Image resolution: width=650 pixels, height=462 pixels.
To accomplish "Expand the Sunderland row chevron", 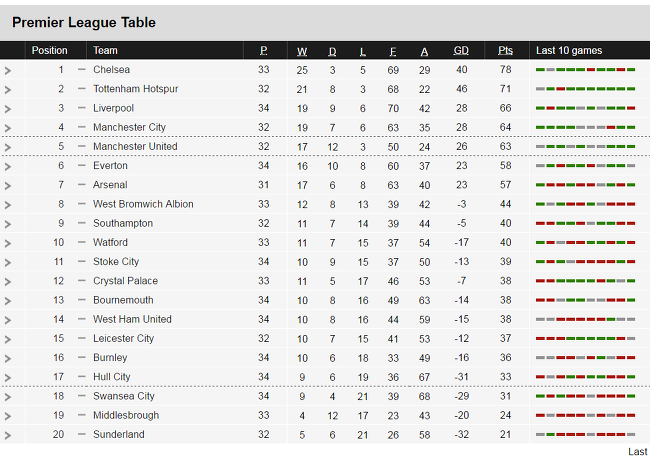I will click(x=8, y=435).
